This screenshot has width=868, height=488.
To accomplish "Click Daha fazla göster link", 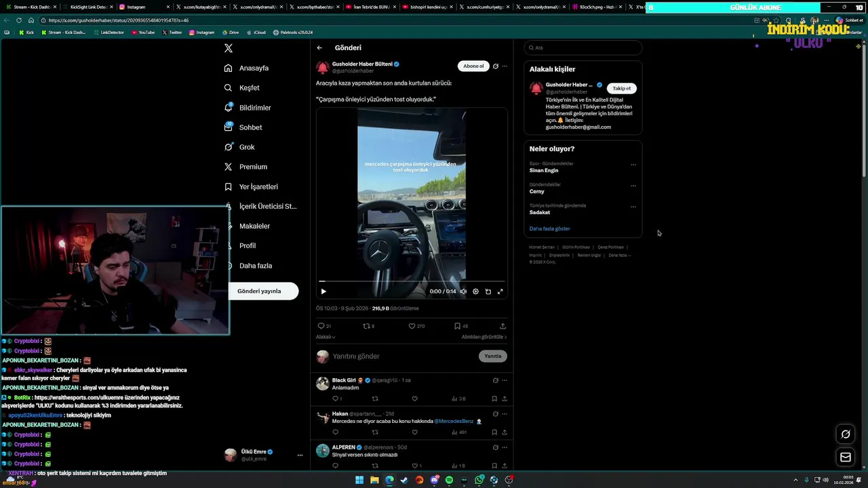I will (x=550, y=228).
